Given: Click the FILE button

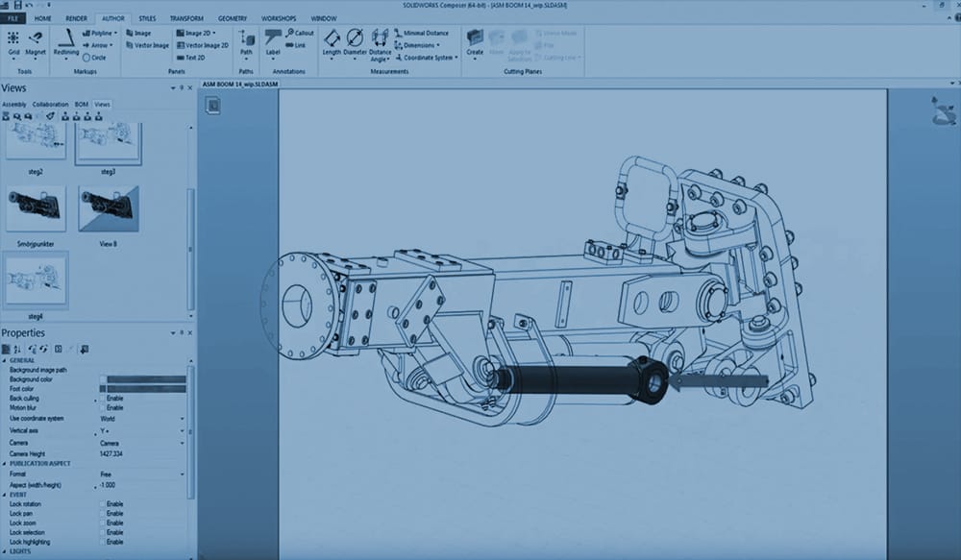Looking at the screenshot, I should click(x=13, y=18).
